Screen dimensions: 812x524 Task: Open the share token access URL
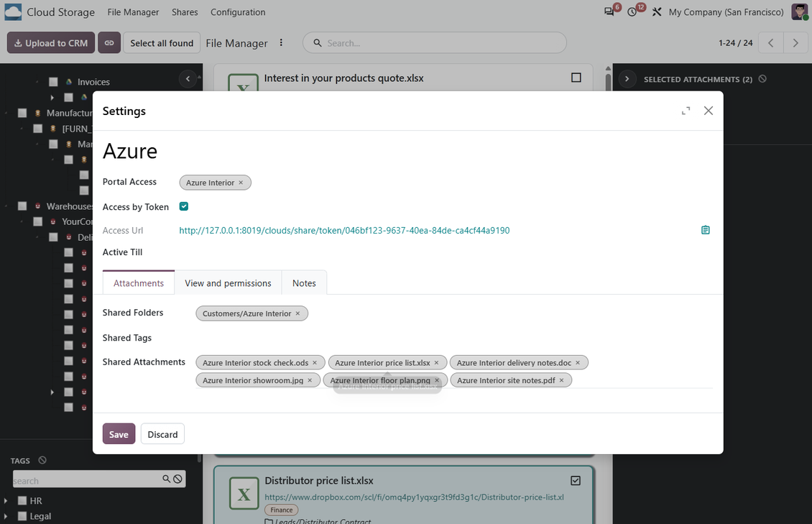344,231
